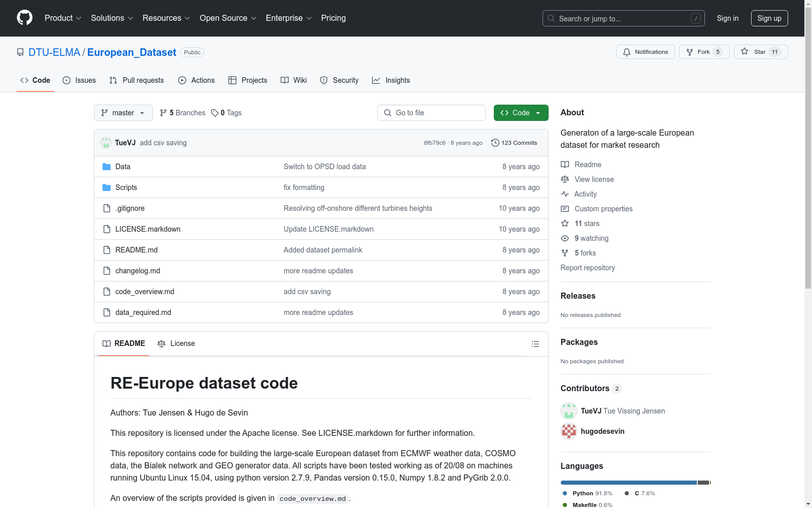
Task: Click the Report repository link
Action: (x=588, y=268)
